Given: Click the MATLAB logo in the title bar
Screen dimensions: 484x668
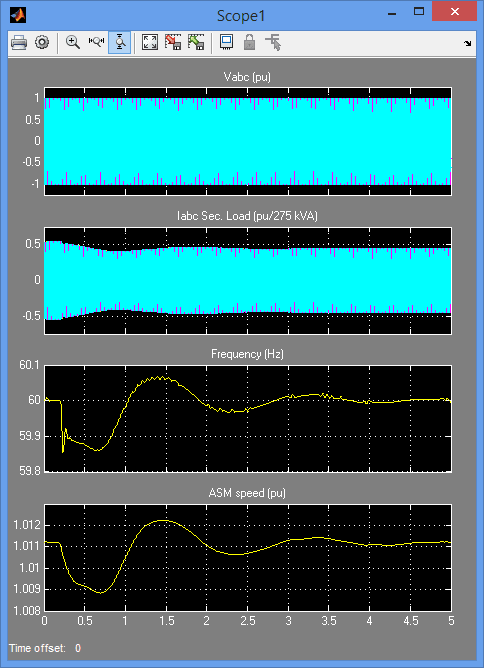Looking at the screenshot, I should point(18,16).
